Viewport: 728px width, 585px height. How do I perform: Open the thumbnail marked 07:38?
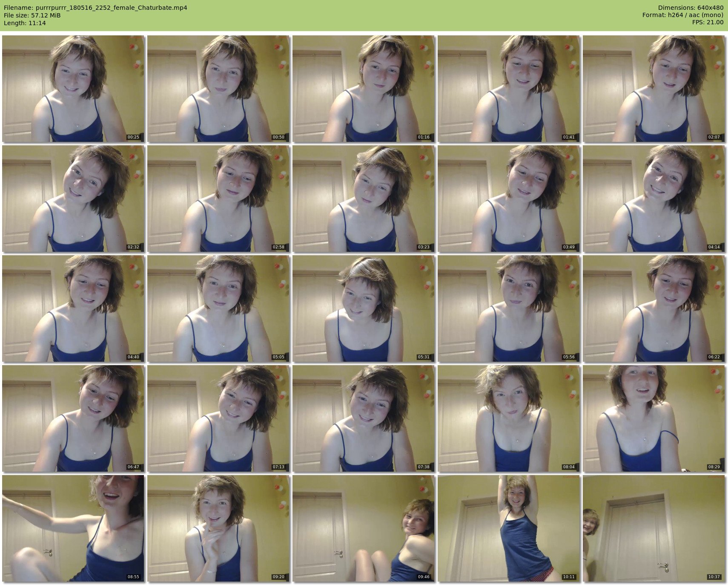tap(364, 418)
